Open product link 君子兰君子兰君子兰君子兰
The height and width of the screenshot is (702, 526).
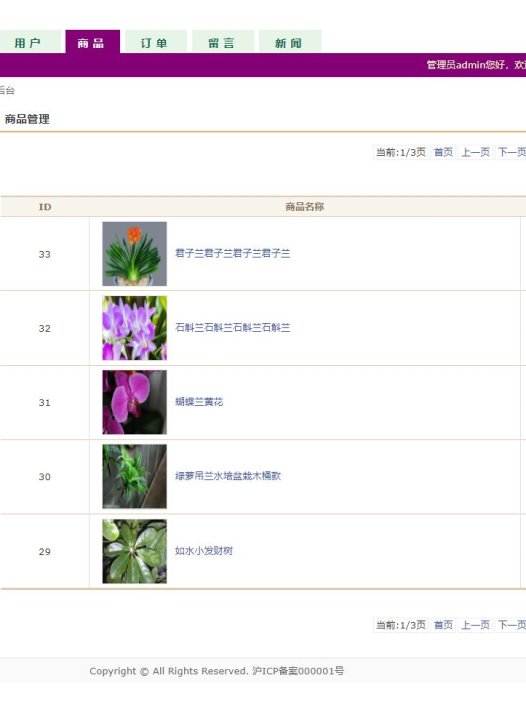pos(232,253)
